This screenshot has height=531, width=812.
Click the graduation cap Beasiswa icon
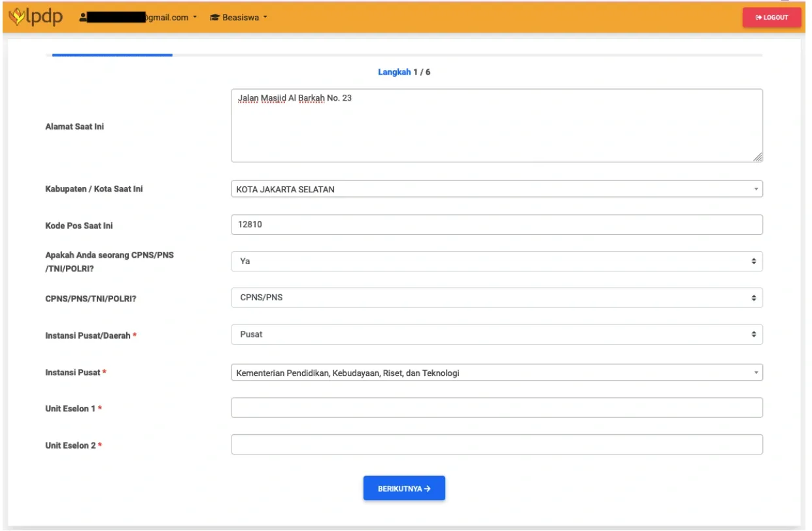(213, 18)
